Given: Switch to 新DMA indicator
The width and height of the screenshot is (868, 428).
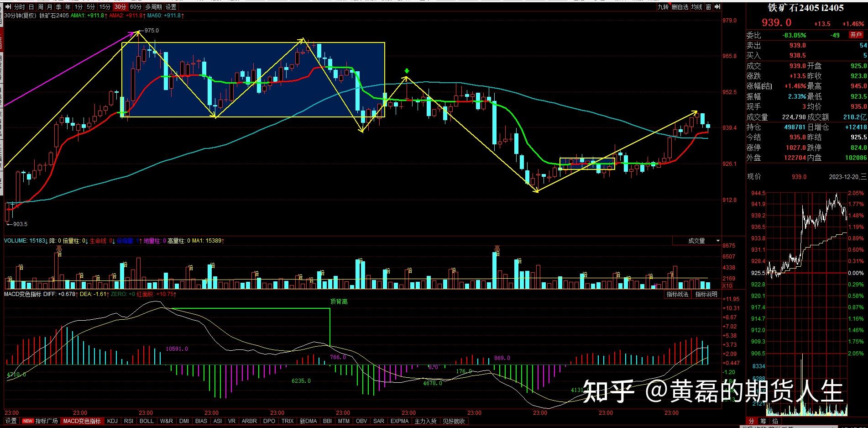Looking at the screenshot, I should tap(308, 421).
